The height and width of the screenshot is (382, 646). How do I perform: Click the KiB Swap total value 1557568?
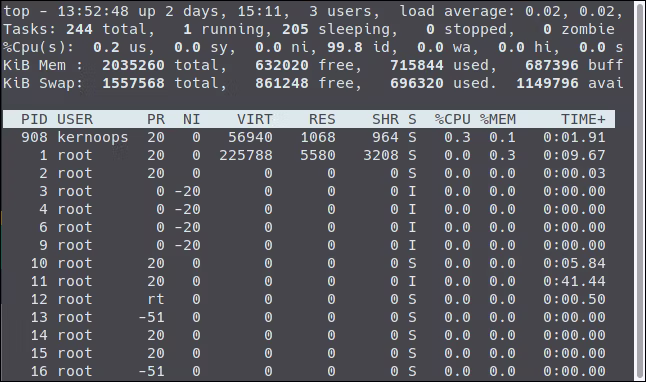tap(133, 83)
